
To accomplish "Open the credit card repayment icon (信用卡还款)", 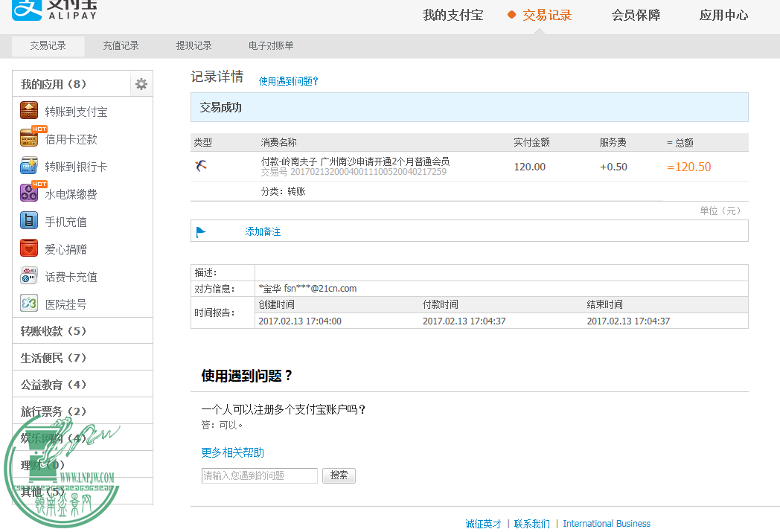I will click(29, 138).
